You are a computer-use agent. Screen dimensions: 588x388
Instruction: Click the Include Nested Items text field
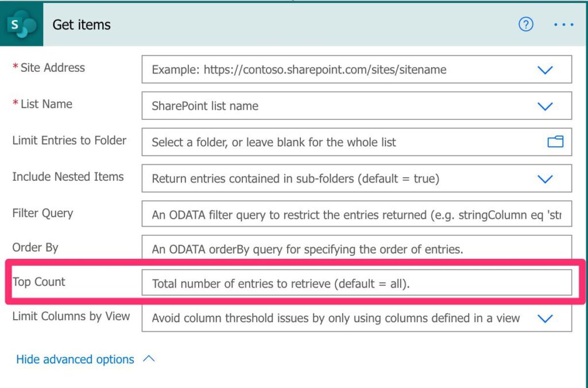[x=339, y=179]
